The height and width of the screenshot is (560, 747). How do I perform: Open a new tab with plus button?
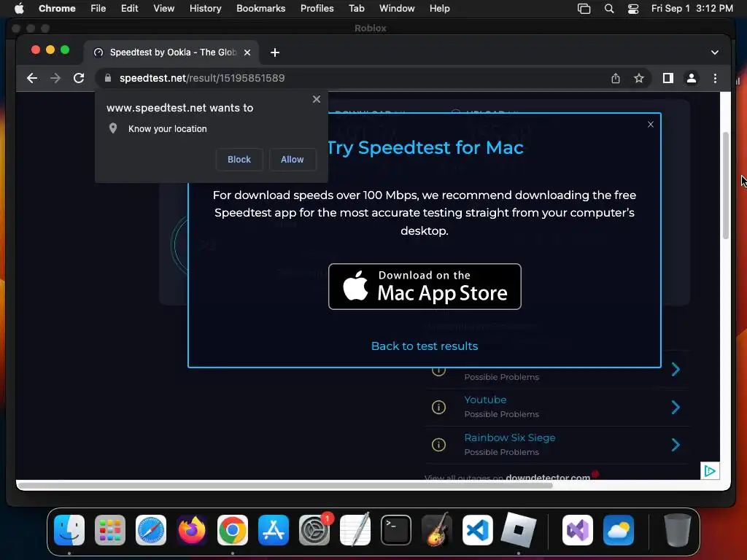click(x=275, y=52)
